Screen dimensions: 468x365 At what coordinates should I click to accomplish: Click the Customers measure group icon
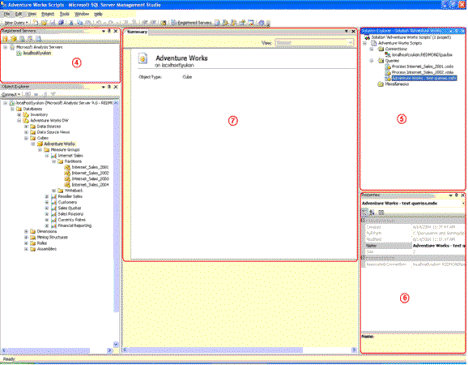pos(54,202)
